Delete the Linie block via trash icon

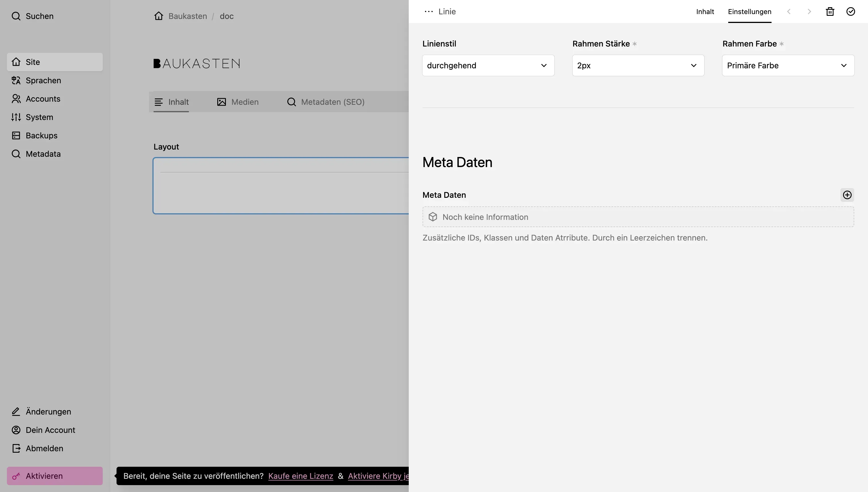point(830,11)
